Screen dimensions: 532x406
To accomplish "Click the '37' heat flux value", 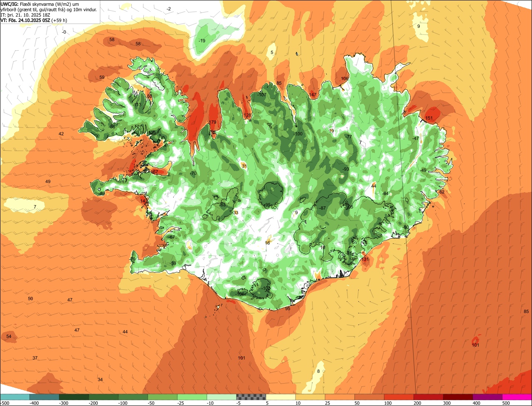I will pyautogui.click(x=35, y=358).
